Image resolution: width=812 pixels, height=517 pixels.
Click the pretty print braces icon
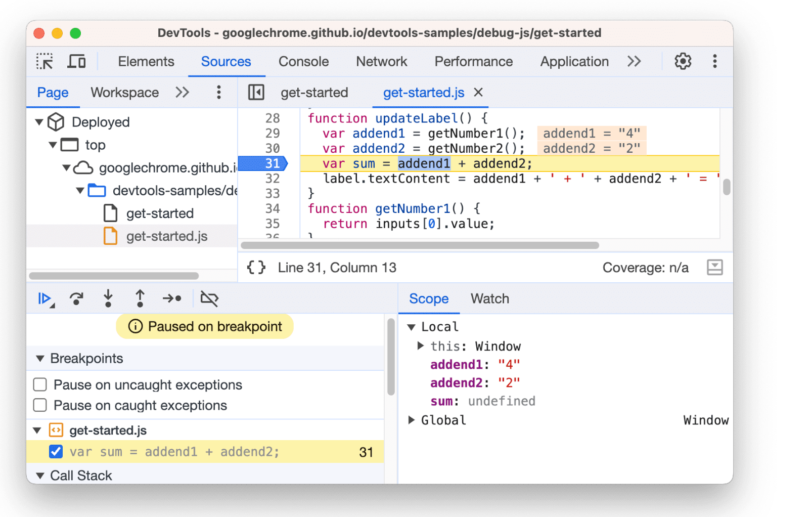point(256,267)
